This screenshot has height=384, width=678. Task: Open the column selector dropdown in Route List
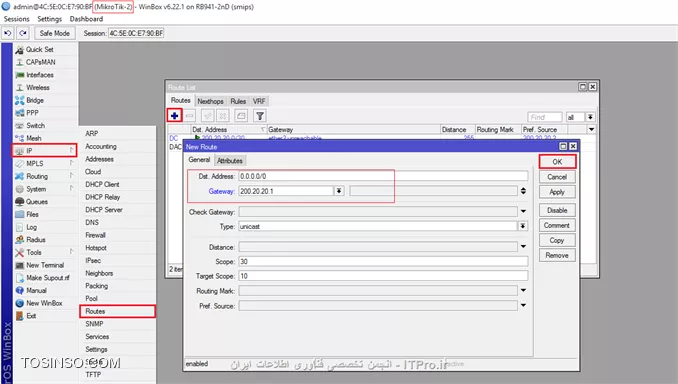[591, 129]
